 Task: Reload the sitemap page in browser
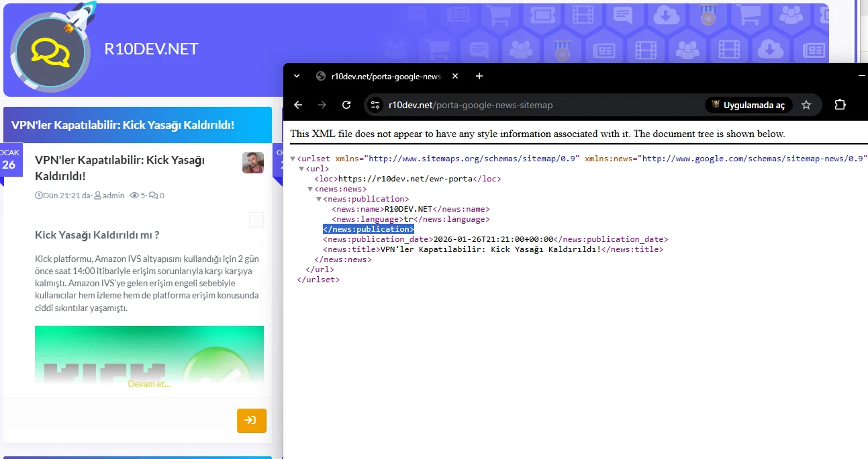click(346, 105)
